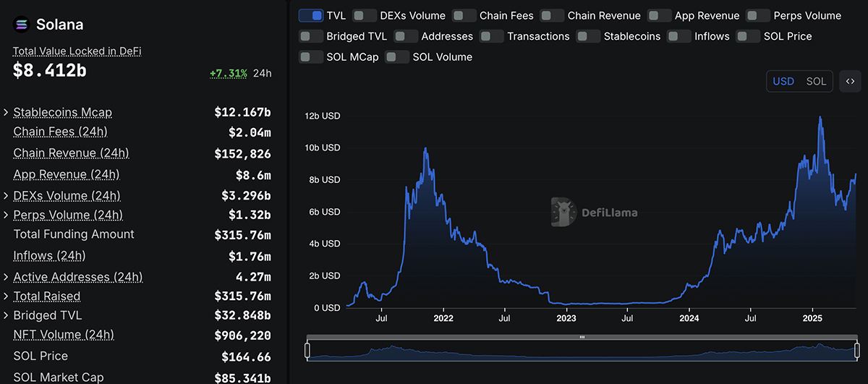
Task: Switch on Addresses chart toggle
Action: pos(406,36)
